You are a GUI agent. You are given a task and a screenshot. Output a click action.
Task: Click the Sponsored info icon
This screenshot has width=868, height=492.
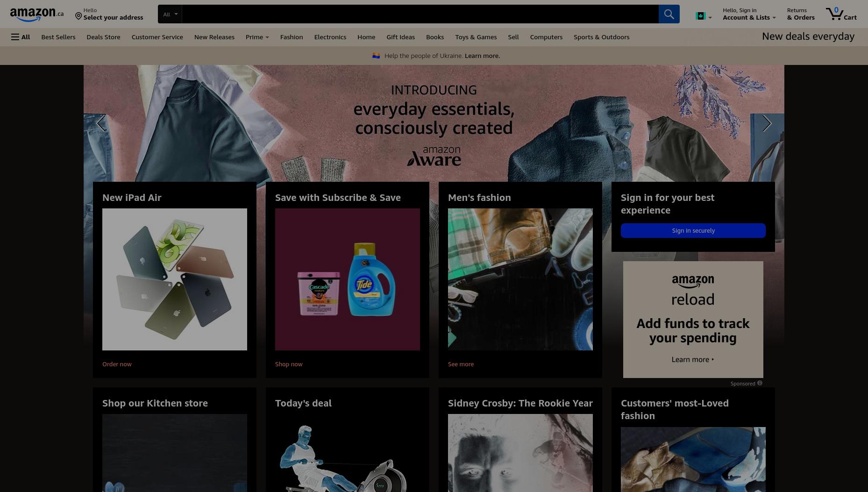(760, 383)
